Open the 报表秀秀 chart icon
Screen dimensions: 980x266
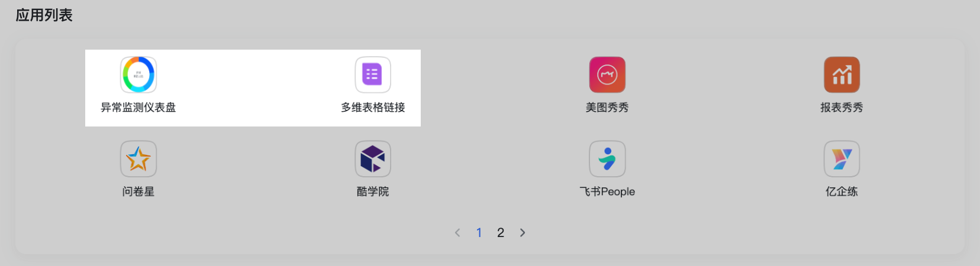pos(842,75)
